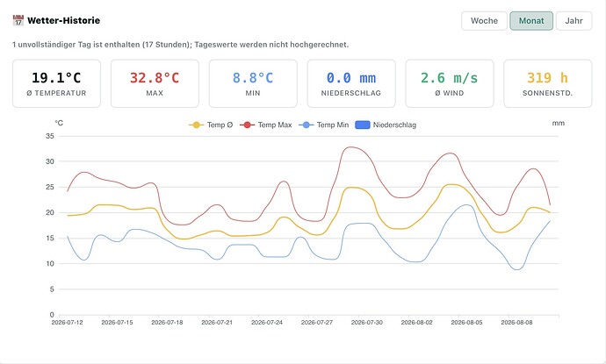Switch to the Woche view
606x364 pixels.
point(484,21)
